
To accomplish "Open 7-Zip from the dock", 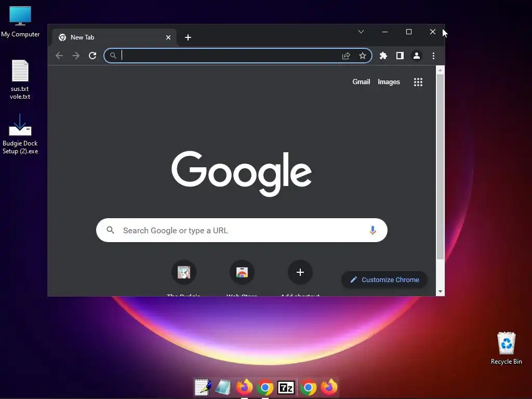I will coord(286,388).
